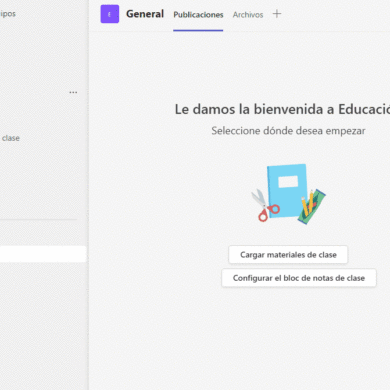Open the three-dot more options menu
Viewport: 390px width, 390px height.
pyautogui.click(x=73, y=92)
